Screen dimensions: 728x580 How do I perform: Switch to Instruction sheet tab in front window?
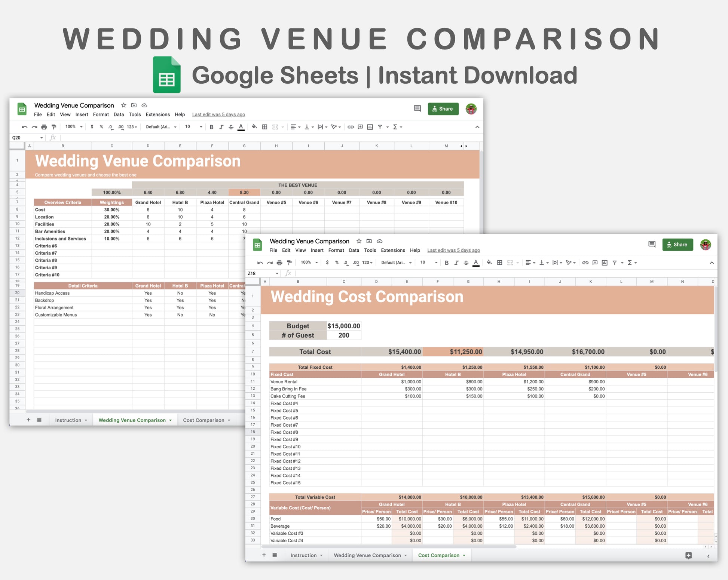303,556
